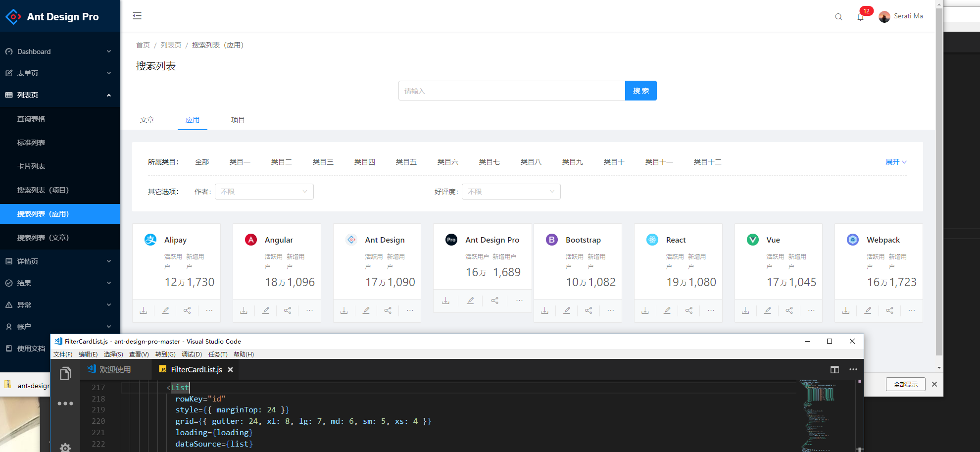Download the Angular app card
980x452 pixels.
point(244,310)
